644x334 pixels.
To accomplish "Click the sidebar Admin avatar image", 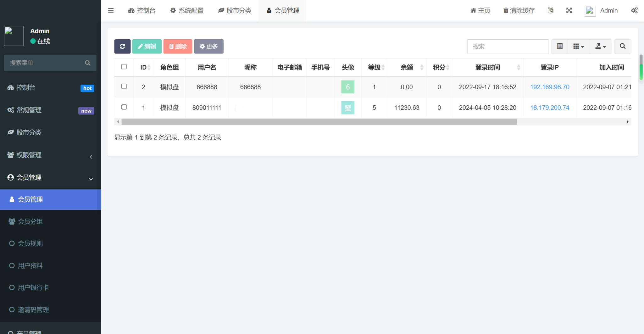I will (x=14, y=36).
